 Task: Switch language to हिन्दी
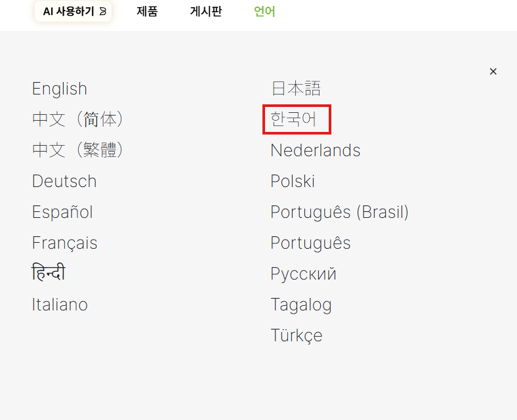(48, 272)
